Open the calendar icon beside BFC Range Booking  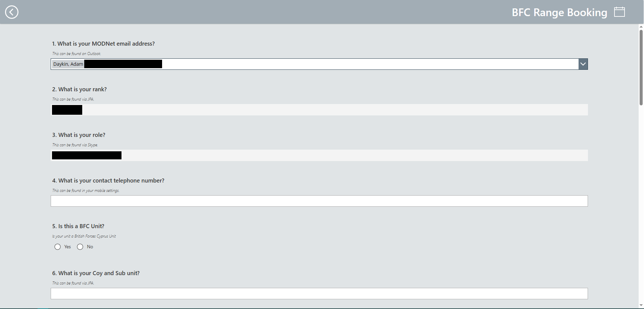619,12
